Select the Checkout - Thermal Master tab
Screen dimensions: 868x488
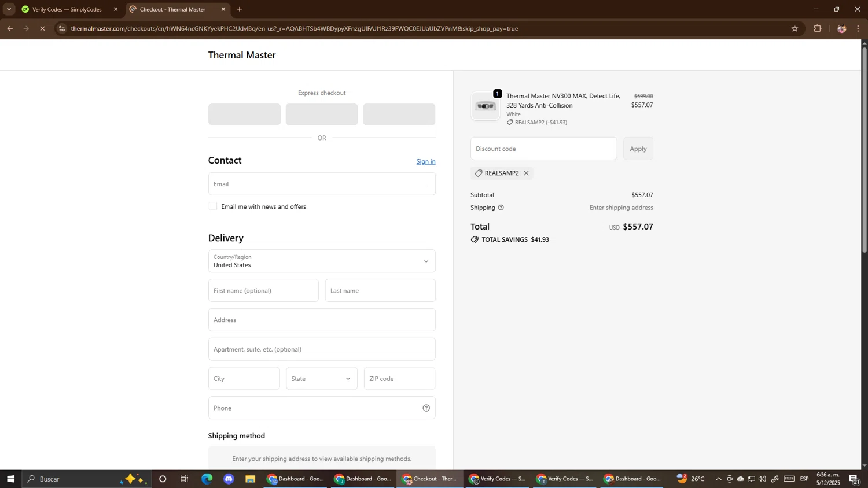[172, 9]
